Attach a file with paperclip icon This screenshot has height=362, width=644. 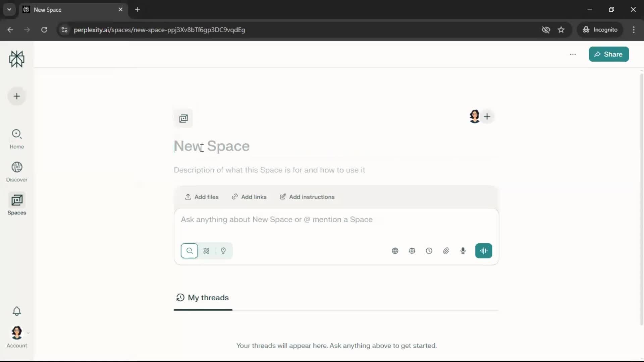(x=446, y=251)
